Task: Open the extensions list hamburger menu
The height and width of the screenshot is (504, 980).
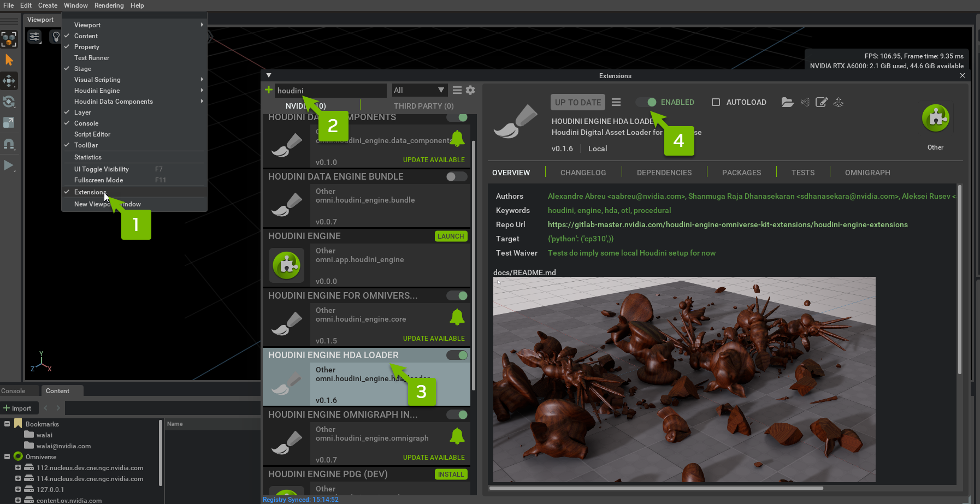Action: (457, 90)
